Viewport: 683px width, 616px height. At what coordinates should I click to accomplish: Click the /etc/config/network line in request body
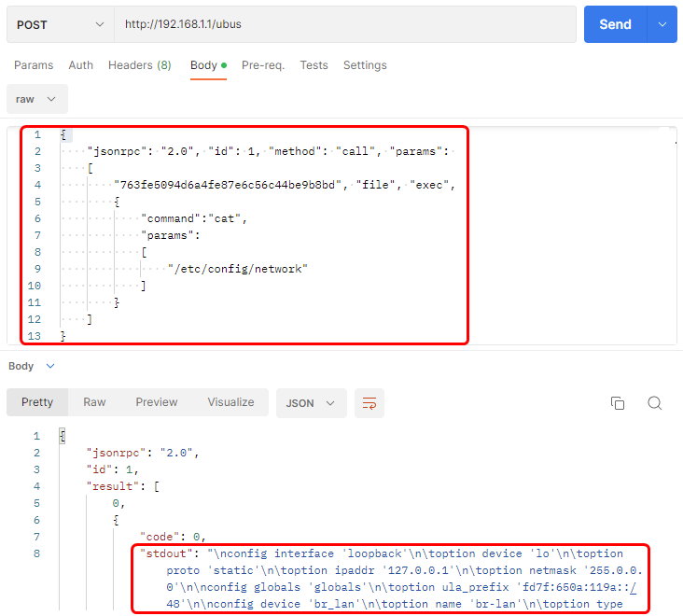tap(243, 269)
